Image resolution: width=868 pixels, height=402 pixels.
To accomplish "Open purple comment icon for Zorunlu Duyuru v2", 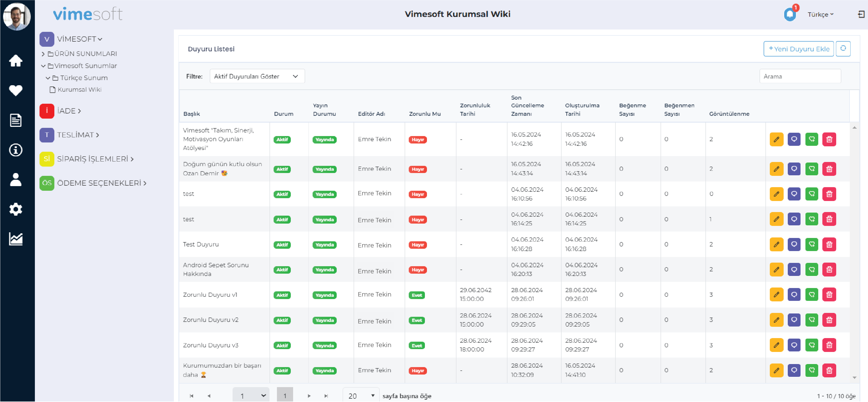I will 794,320.
